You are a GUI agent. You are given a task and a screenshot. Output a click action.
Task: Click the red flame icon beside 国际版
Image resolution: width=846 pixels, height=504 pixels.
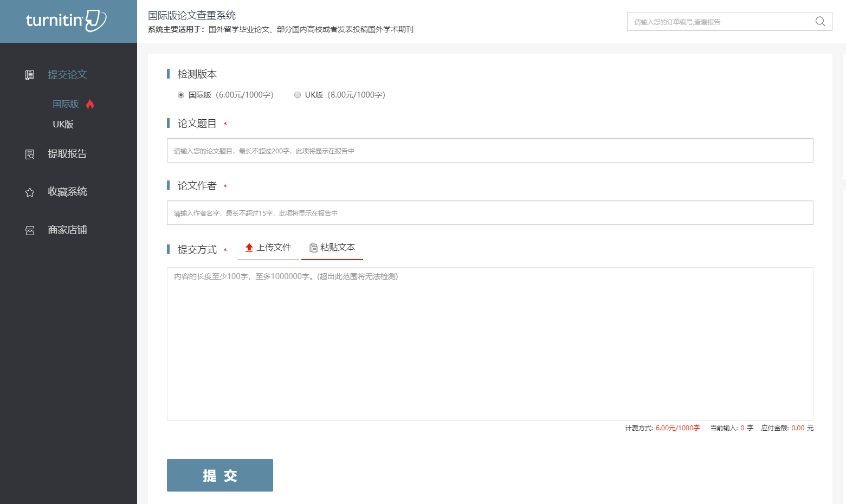pyautogui.click(x=90, y=104)
